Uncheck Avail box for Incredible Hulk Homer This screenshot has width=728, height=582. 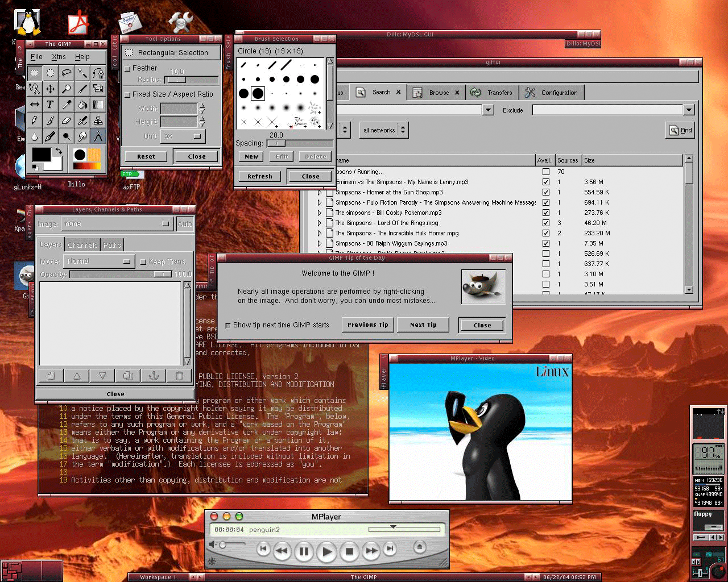(546, 233)
